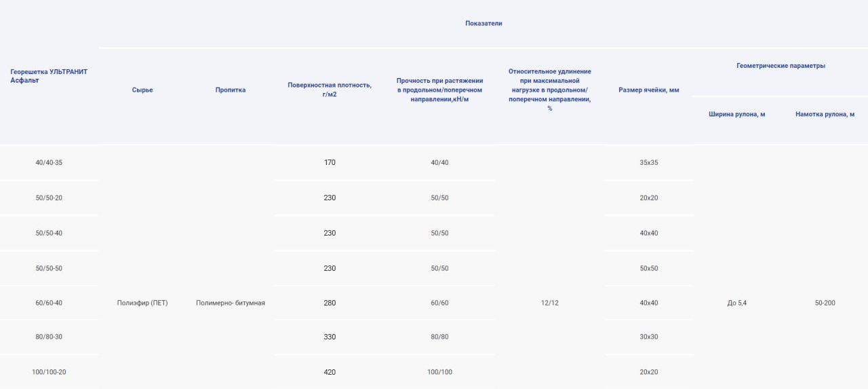
Task: Click the 'Показатели' header at the top
Action: coord(484,23)
